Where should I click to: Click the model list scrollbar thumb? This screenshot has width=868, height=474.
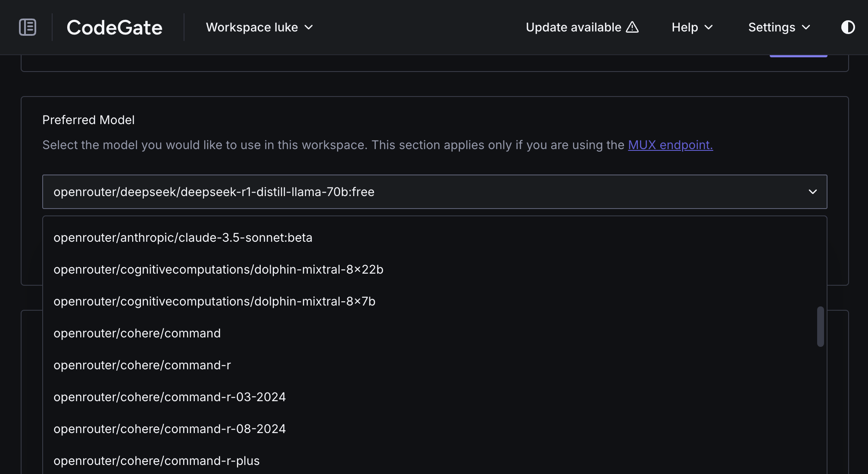tap(820, 327)
